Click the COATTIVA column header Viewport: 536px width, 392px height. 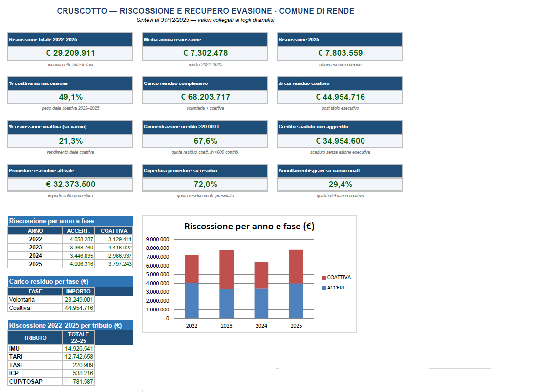[114, 231]
